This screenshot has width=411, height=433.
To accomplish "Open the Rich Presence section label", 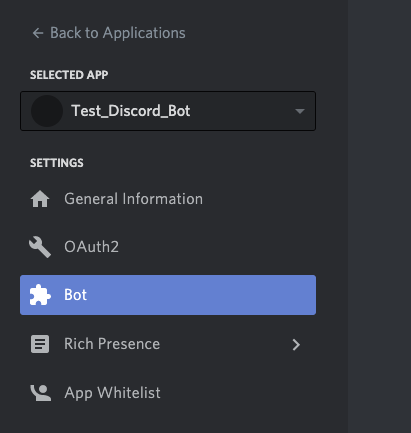I will click(112, 344).
